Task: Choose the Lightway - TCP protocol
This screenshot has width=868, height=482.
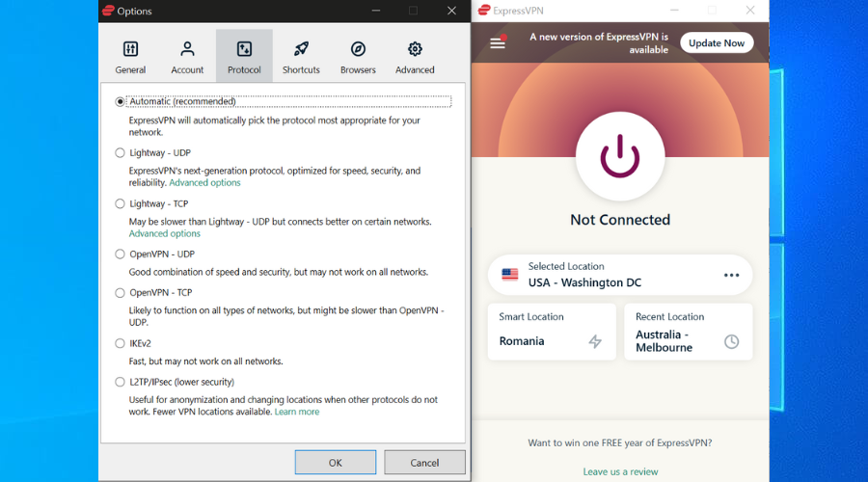Action: [x=120, y=203]
